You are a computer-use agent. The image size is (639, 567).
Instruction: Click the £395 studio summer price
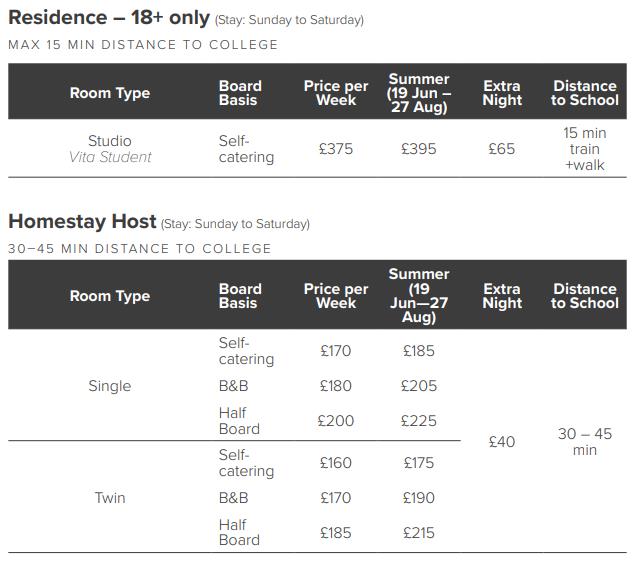click(419, 149)
